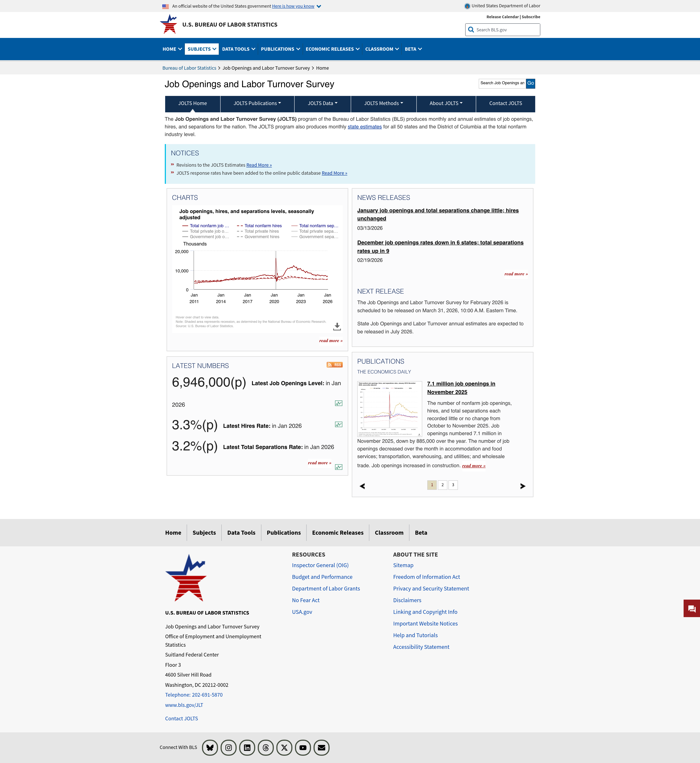Image resolution: width=700 pixels, height=763 pixels.
Task: Open chart icon for Latest Hires Rate
Action: click(x=339, y=425)
